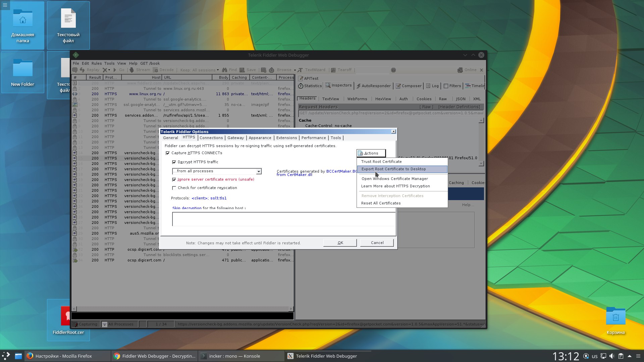Viewport: 644px width, 362px height.
Task: Open the Rules menu in Fiddler
Action: 97,63
